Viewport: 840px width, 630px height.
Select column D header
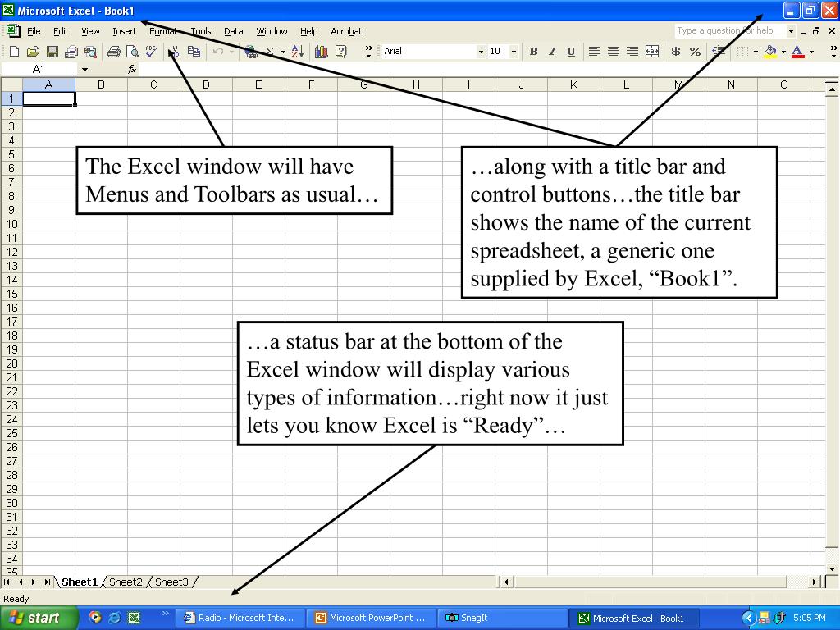pyautogui.click(x=206, y=84)
